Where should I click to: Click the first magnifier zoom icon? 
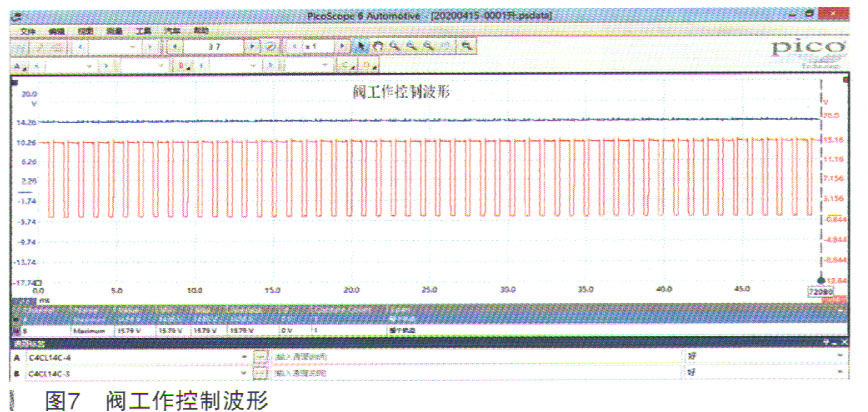pyautogui.click(x=395, y=47)
